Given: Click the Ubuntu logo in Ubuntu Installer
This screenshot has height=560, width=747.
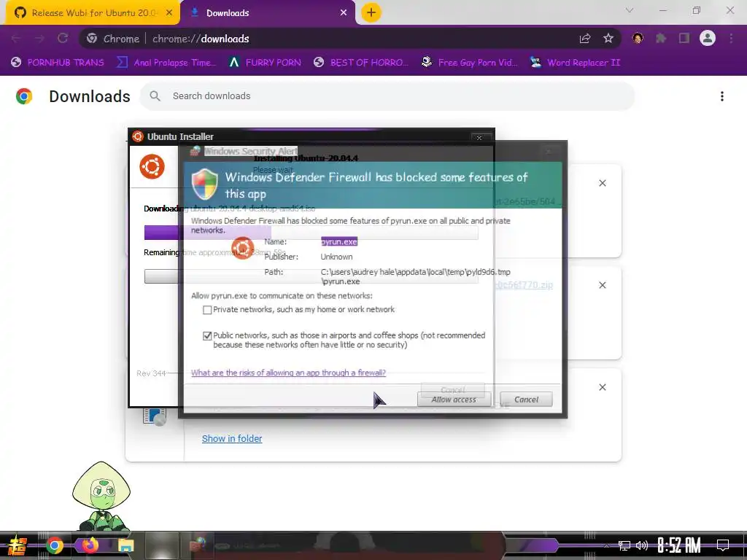Looking at the screenshot, I should 152,167.
